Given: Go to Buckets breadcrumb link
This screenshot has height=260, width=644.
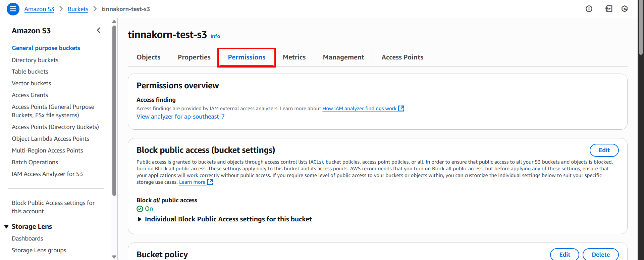Looking at the screenshot, I should [78, 9].
